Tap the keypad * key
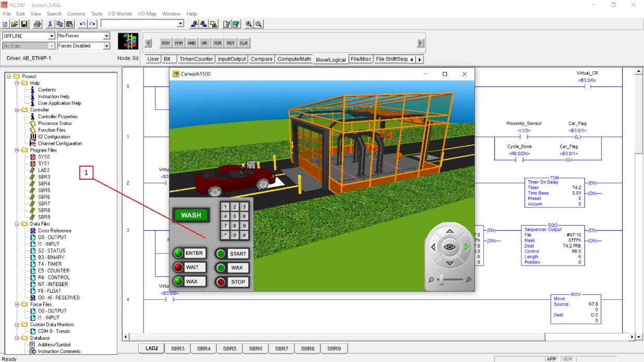Viewport: 644px width, 362px height. click(225, 235)
